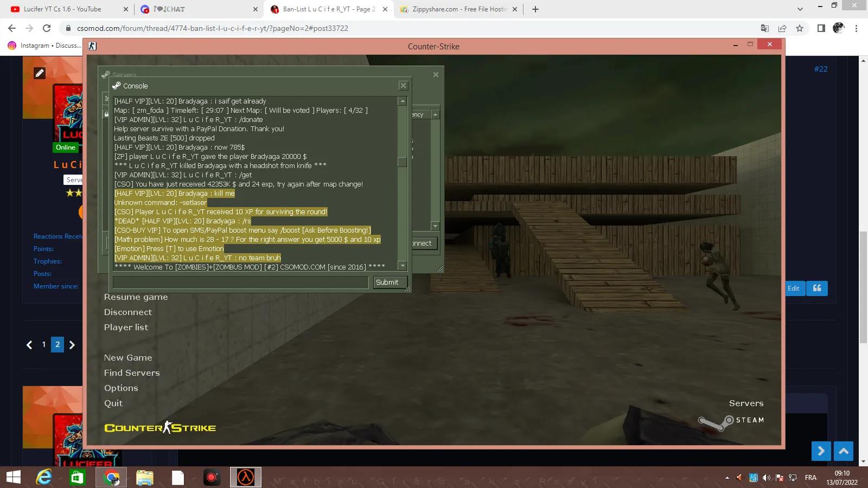
Task: Switch to Chrome in the taskbar
Action: pyautogui.click(x=111, y=478)
